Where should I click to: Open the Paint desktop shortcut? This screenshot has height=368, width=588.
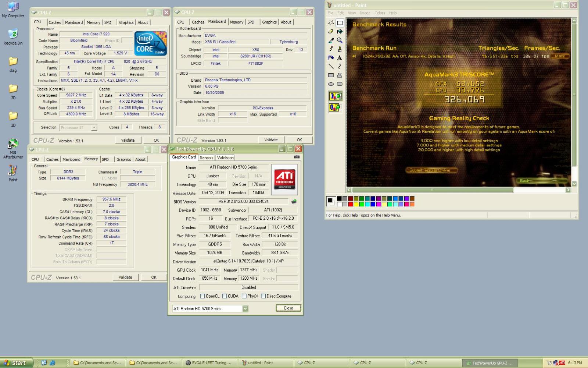point(13,173)
